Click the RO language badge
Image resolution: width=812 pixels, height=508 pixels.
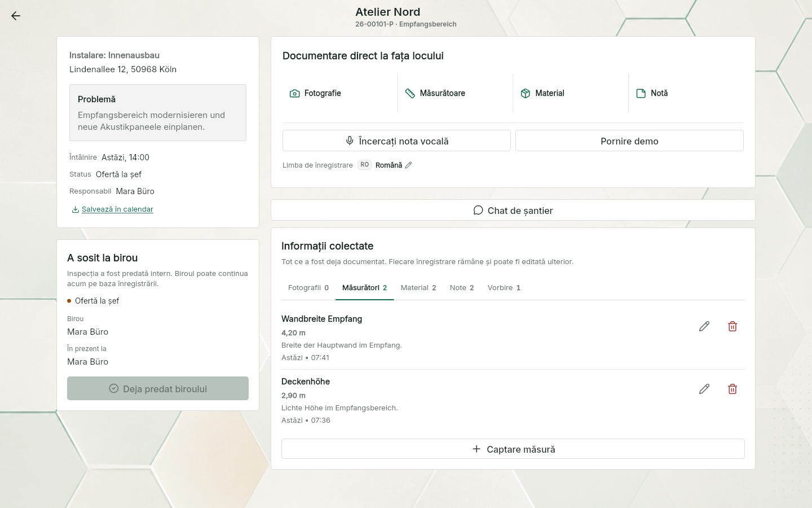tap(365, 165)
